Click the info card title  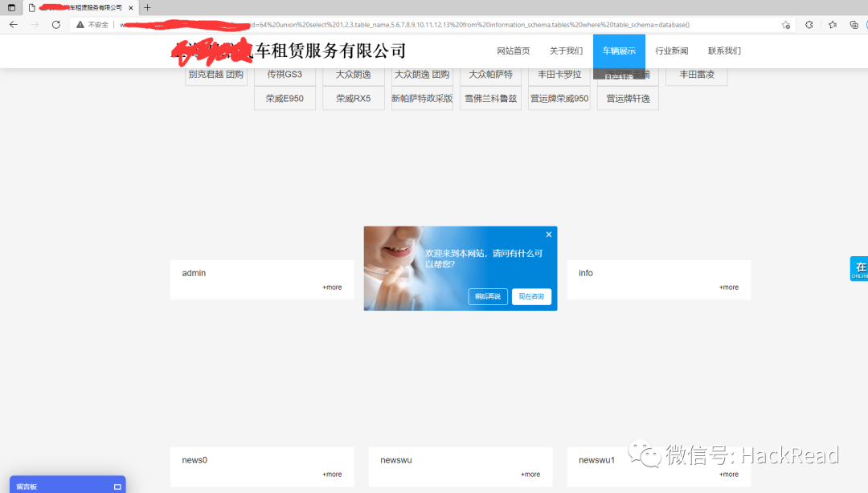(x=586, y=273)
